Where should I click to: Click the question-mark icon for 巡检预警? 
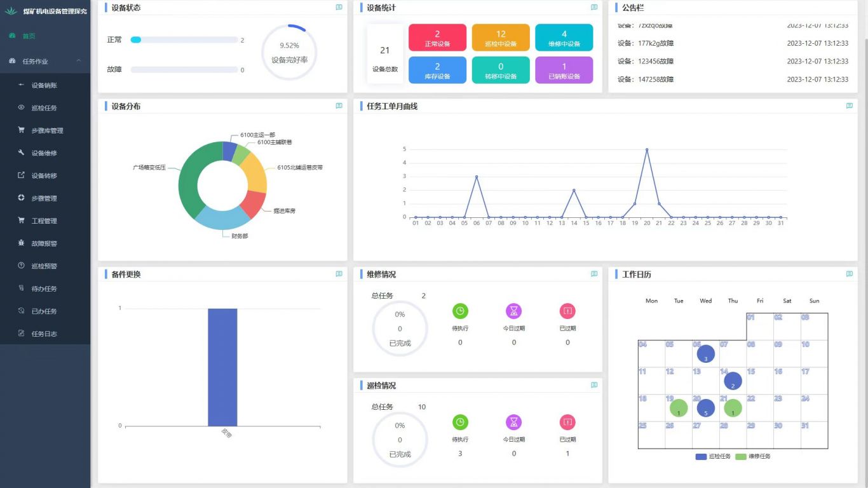tap(21, 266)
